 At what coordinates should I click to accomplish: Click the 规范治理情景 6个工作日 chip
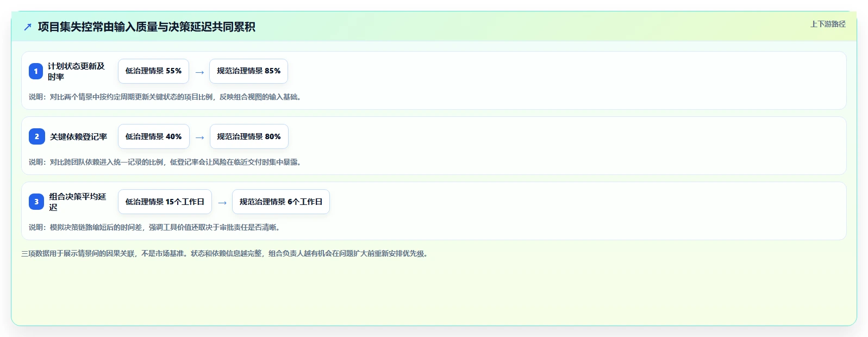pos(281,202)
